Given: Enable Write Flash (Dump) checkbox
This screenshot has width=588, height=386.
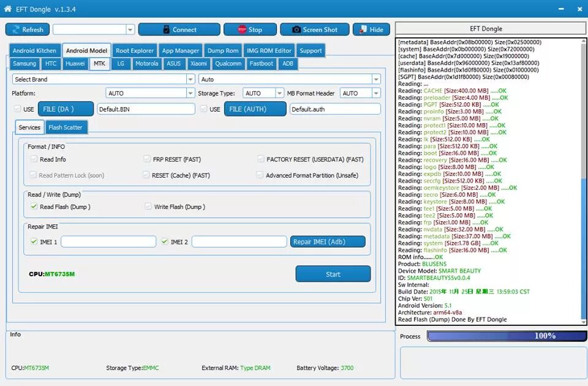Looking at the screenshot, I should pos(148,206).
